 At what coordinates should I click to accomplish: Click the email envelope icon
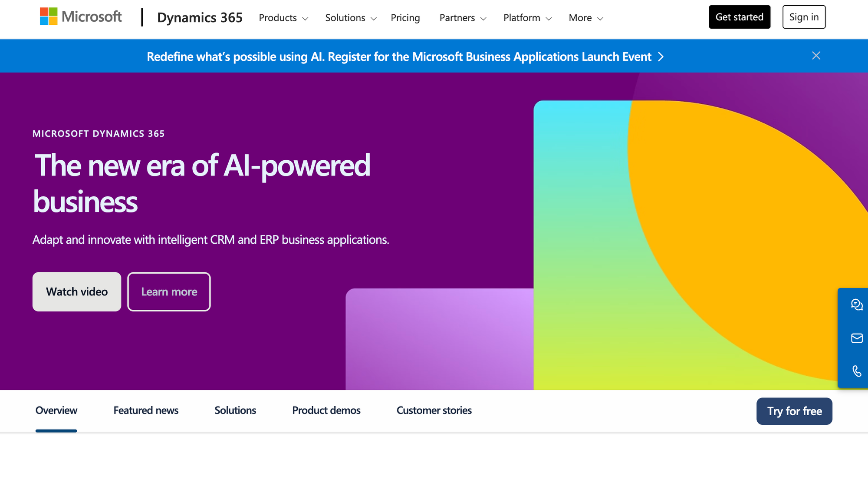856,338
